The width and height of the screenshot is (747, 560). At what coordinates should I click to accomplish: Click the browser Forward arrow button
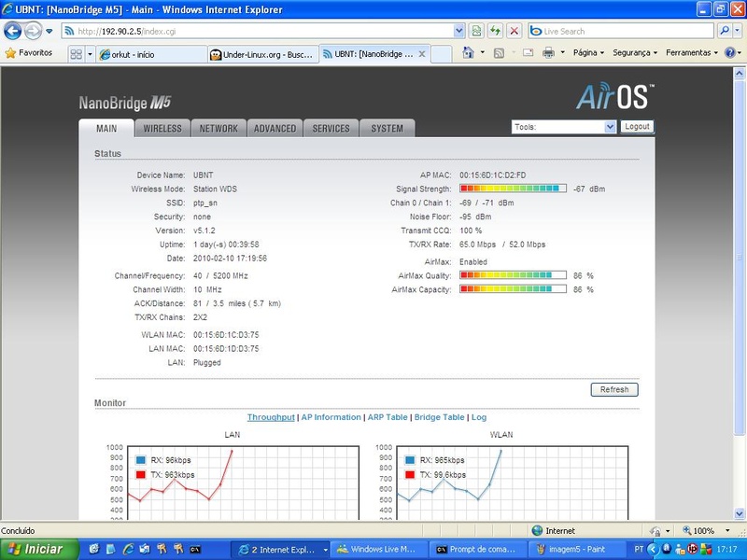pyautogui.click(x=33, y=31)
